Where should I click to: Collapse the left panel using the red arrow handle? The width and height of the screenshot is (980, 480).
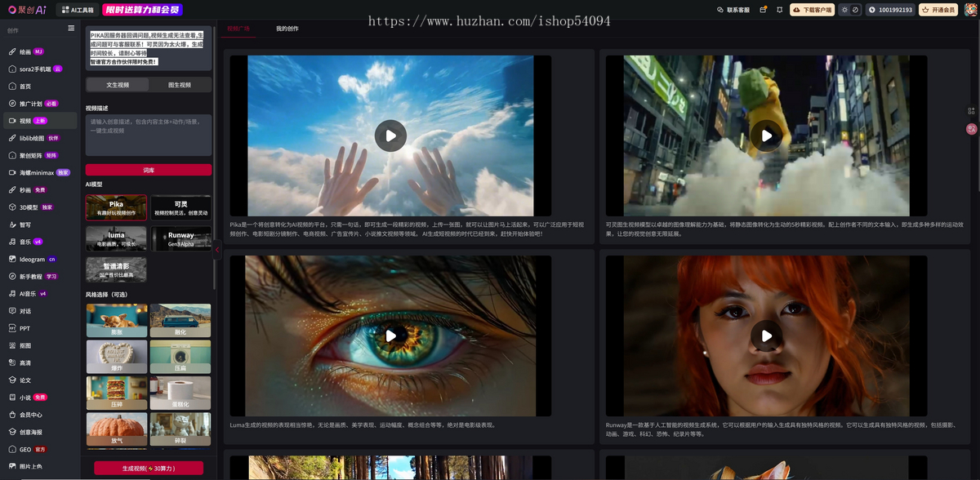point(217,251)
